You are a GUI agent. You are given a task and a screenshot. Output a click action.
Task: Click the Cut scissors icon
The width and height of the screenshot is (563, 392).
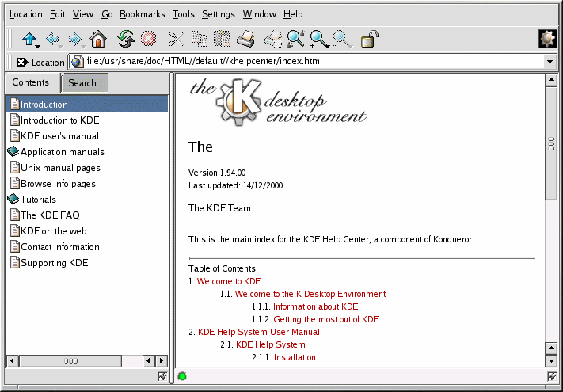(x=176, y=38)
